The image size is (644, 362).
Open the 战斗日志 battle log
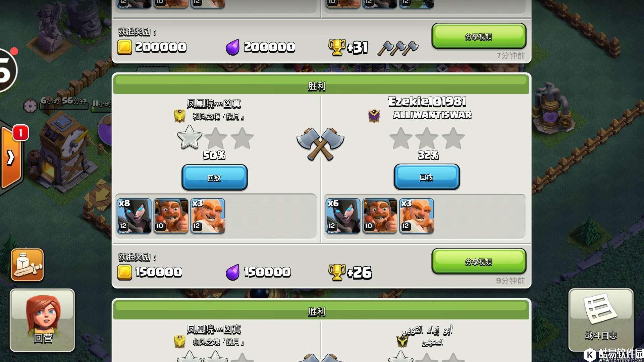(x=601, y=320)
